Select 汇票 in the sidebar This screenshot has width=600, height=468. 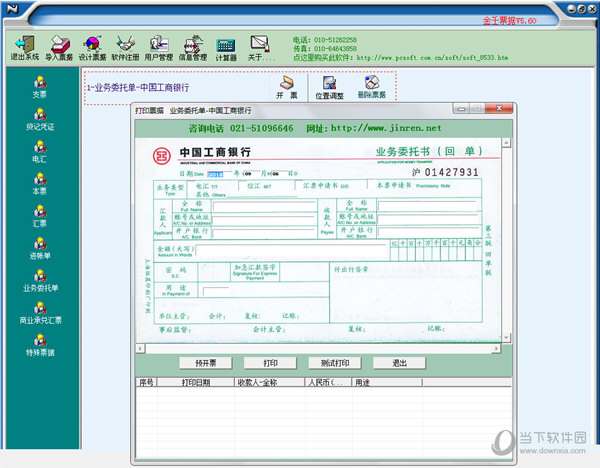tap(40, 216)
